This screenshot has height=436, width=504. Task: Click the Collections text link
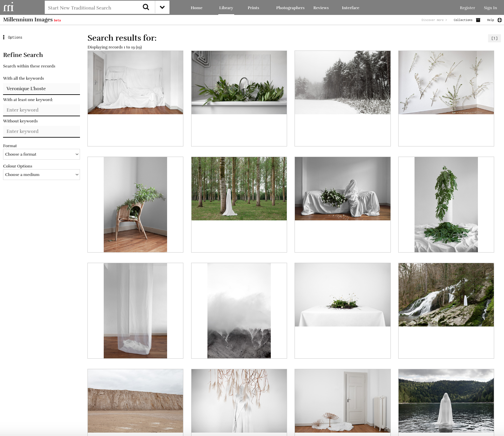(x=463, y=20)
